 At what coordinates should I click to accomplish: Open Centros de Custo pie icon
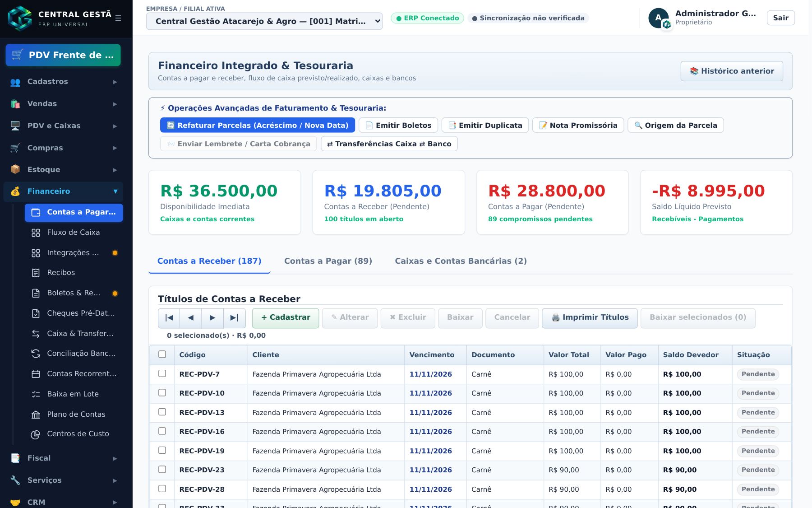coord(36,434)
